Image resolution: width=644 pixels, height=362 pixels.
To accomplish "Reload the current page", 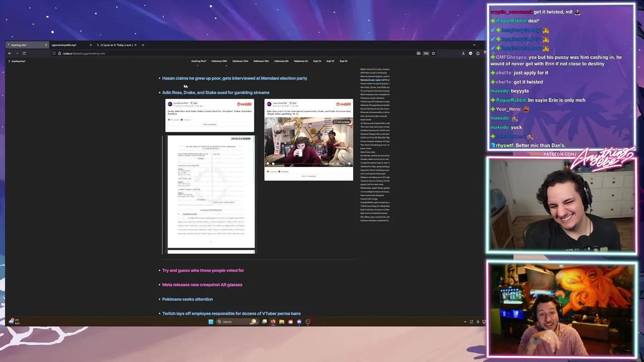I will pyautogui.click(x=24, y=53).
